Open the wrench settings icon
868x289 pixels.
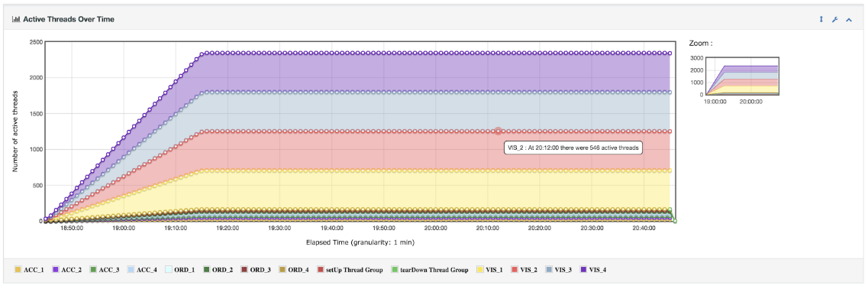click(x=834, y=19)
